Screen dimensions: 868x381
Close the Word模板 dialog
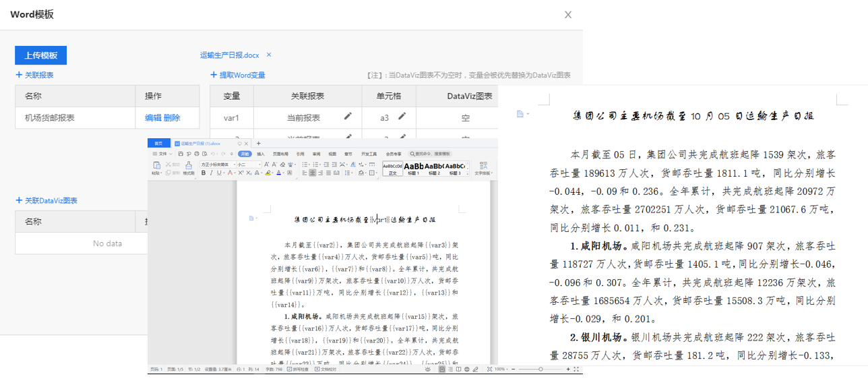coord(568,14)
